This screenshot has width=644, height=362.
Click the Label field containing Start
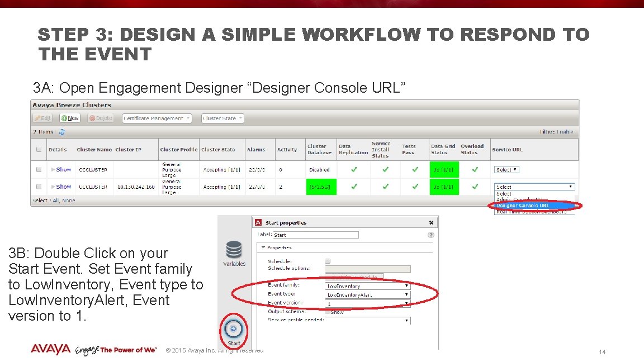316,235
